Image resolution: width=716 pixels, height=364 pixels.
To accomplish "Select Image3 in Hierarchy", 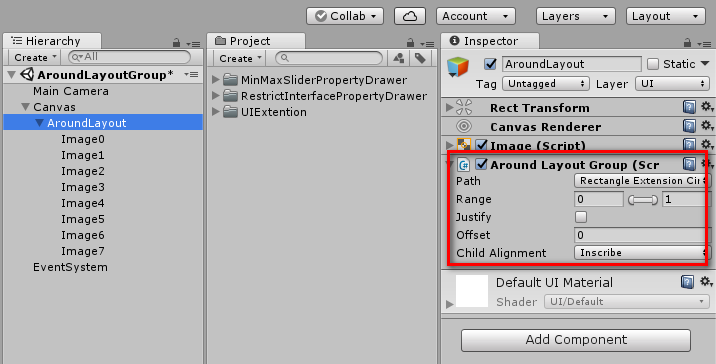I will [x=83, y=187].
